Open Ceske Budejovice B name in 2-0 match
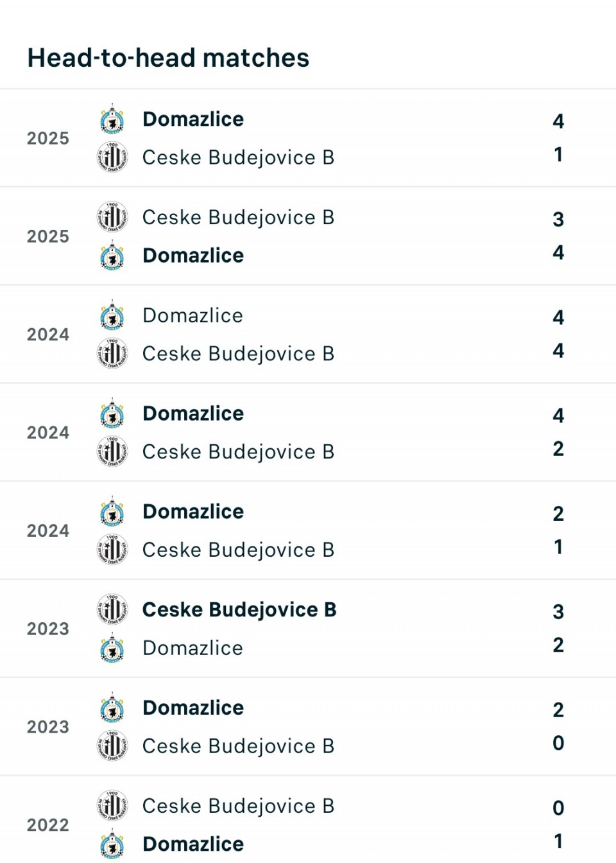The image size is (616, 863). coord(238,746)
